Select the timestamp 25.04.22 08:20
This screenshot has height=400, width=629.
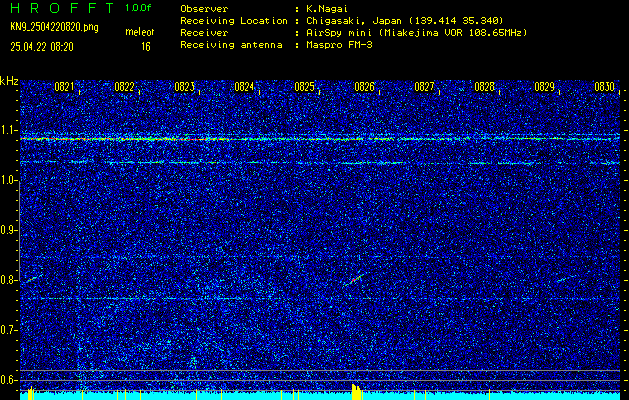[42, 47]
